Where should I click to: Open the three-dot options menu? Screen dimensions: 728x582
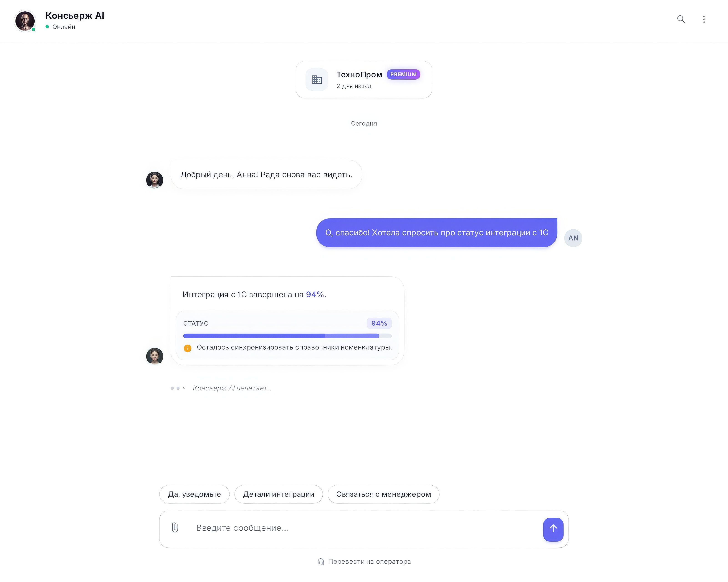pos(704,19)
